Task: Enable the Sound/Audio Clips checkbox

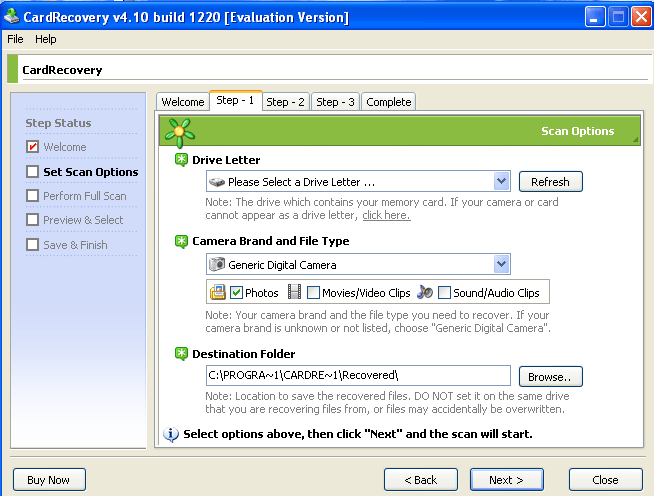Action: coord(445,292)
